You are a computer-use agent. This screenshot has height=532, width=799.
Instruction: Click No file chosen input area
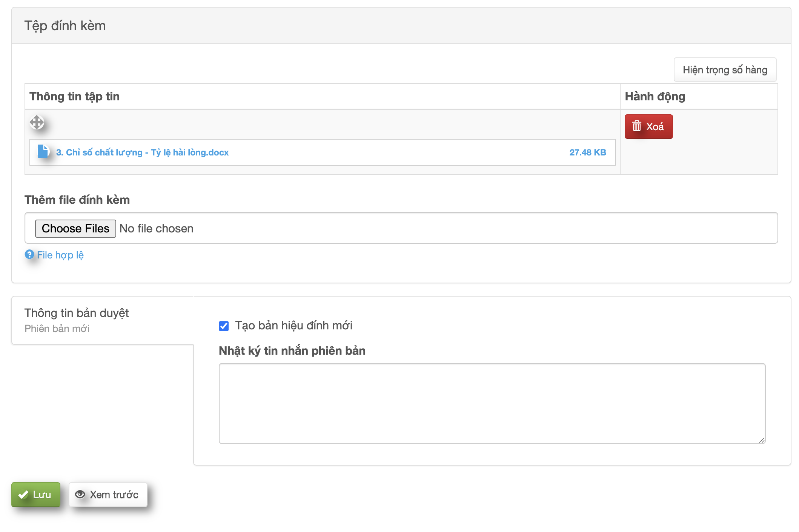pyautogui.click(x=156, y=228)
